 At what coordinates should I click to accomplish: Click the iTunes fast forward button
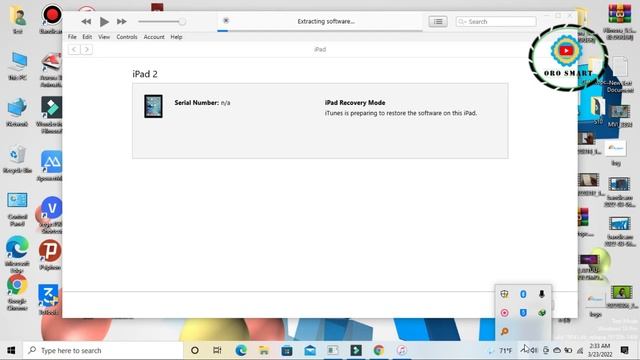coord(122,22)
